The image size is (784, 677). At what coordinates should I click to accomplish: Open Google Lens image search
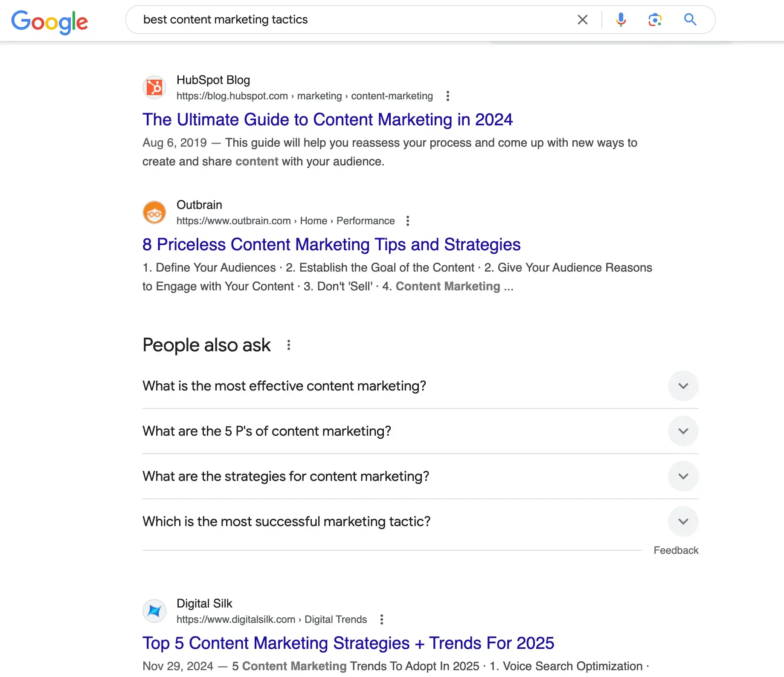tap(655, 20)
